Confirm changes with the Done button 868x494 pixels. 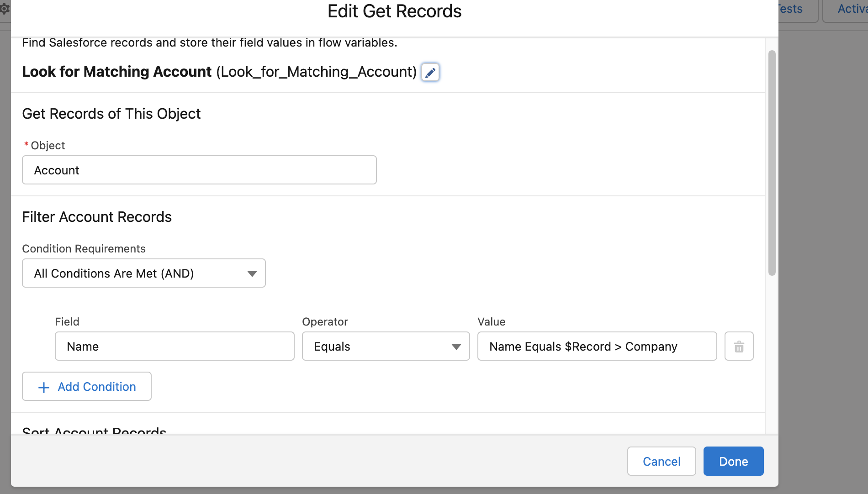click(x=733, y=462)
